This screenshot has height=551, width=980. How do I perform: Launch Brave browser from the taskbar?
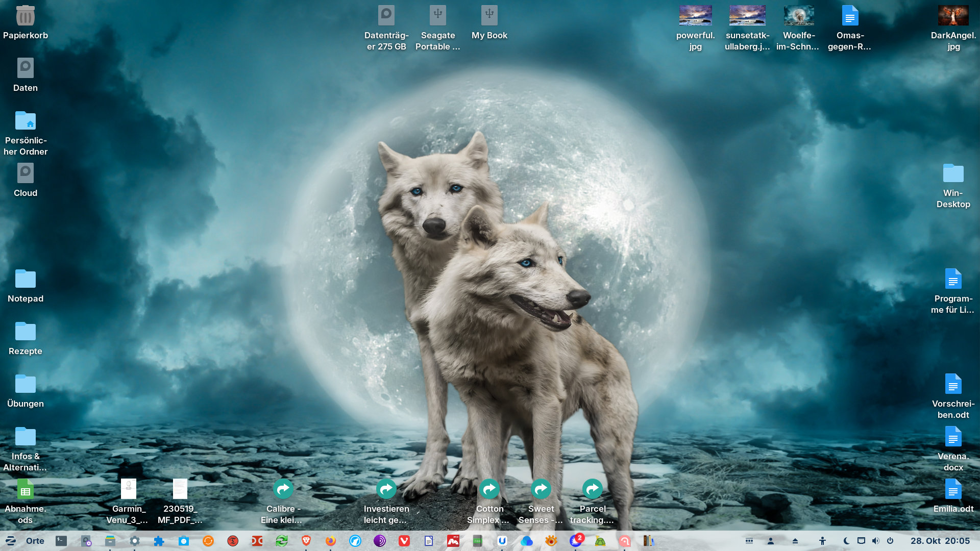tap(306, 541)
